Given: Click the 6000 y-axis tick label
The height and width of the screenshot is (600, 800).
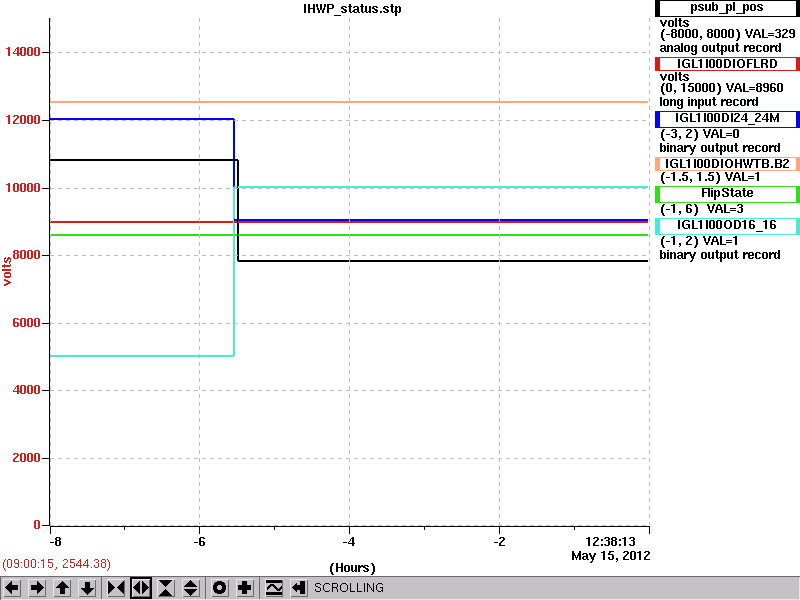Looking at the screenshot, I should pos(27,323).
